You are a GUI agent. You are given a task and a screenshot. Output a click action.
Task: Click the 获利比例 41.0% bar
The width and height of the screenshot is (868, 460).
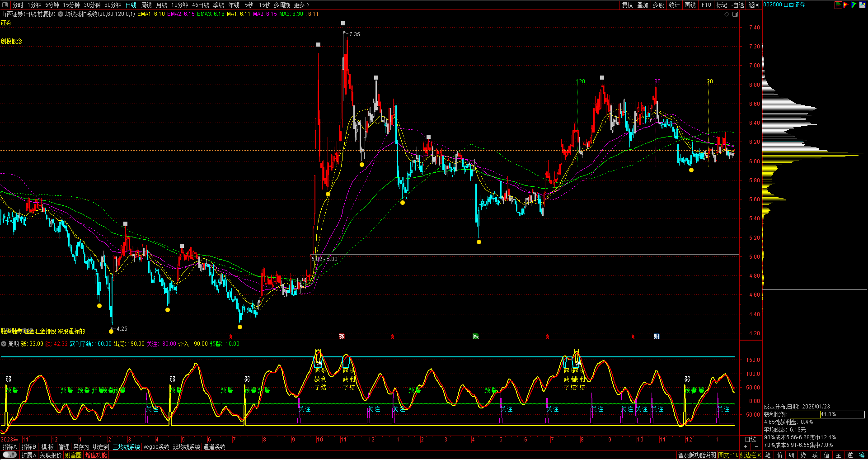[827, 414]
